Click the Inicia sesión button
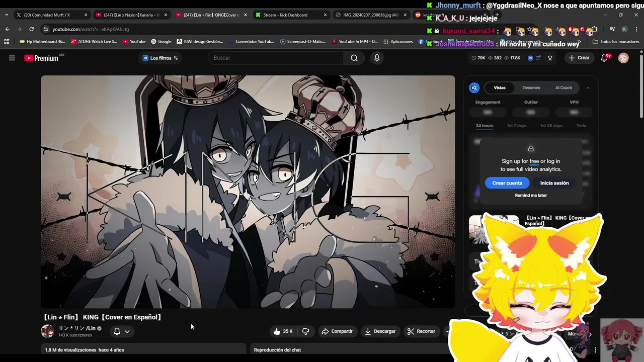Viewport: 644px width, 362px height. coord(554,183)
